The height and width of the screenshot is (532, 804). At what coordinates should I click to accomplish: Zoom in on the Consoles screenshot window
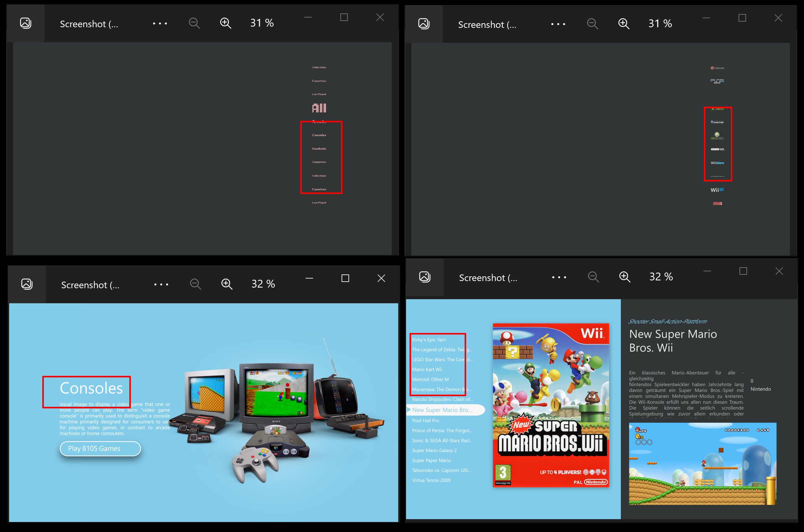pyautogui.click(x=227, y=284)
